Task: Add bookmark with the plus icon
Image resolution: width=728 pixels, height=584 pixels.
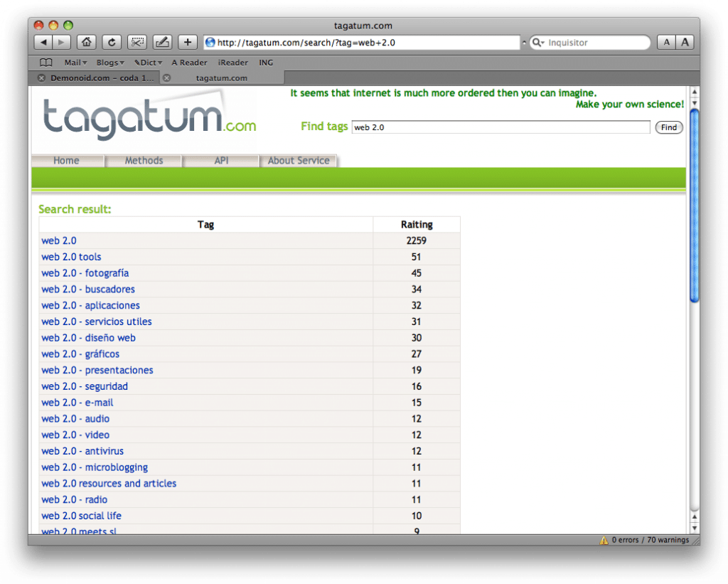Action: pos(188,42)
